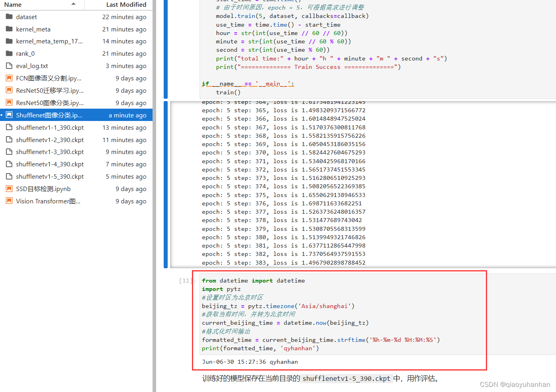Click the SSD目标检测.ipynb notebook icon

pyautogui.click(x=9, y=189)
